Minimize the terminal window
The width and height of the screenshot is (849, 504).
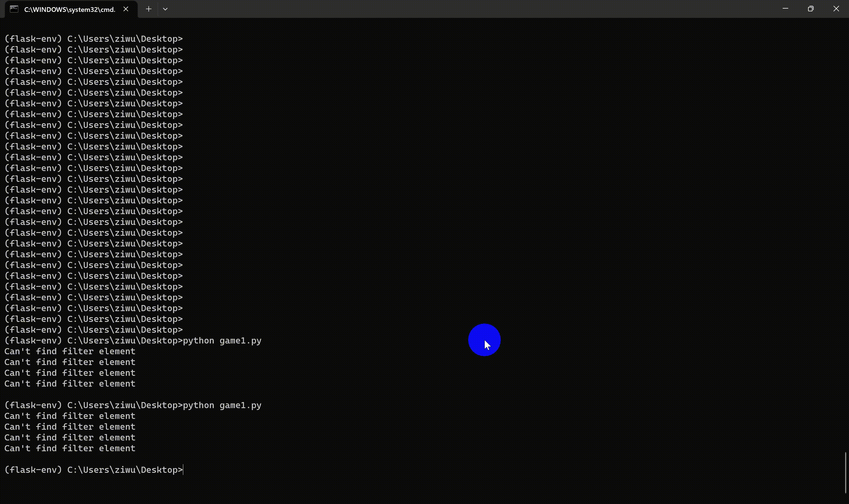785,9
